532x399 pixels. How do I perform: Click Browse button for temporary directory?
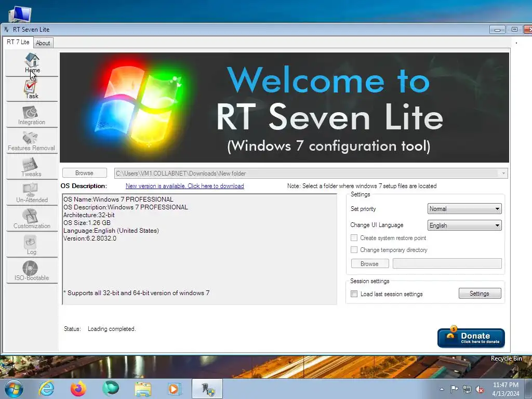pyautogui.click(x=369, y=263)
